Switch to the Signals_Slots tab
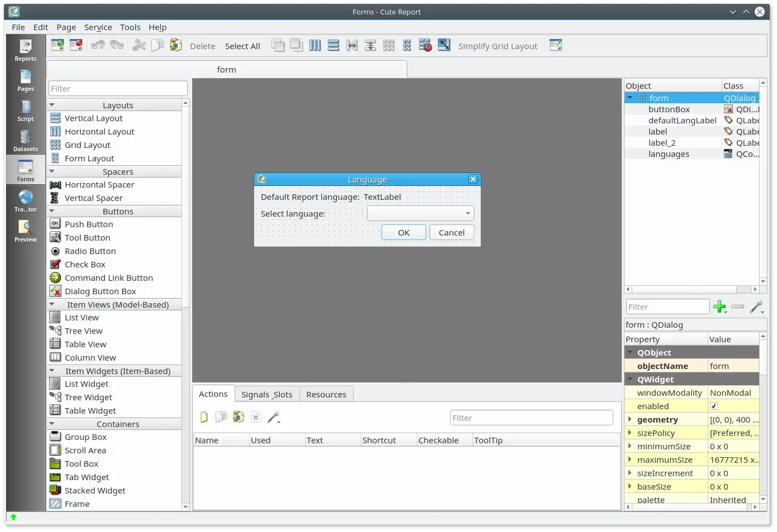 click(x=266, y=394)
